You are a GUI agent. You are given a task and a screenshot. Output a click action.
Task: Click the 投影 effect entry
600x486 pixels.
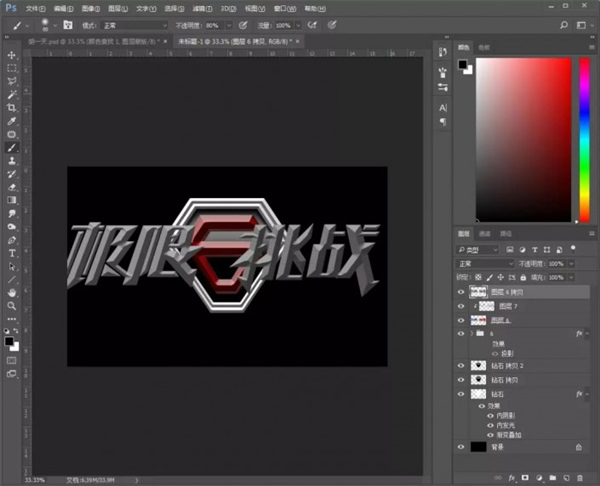click(507, 354)
